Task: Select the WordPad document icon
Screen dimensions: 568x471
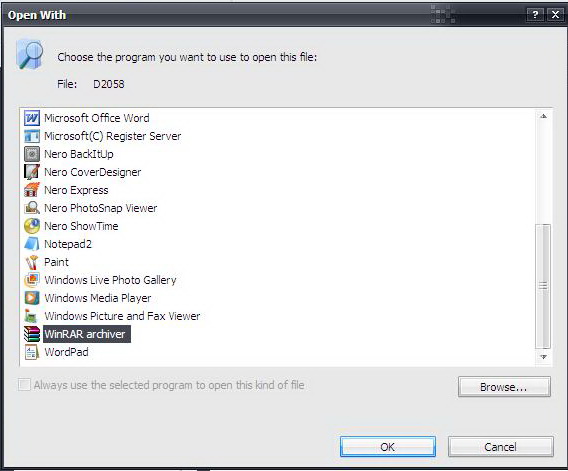Action: [x=32, y=352]
